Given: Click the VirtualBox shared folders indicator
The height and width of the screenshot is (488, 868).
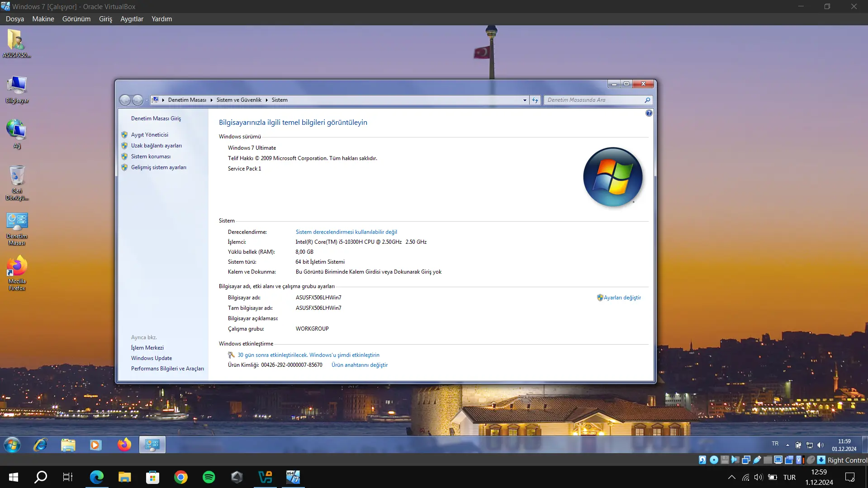Looking at the screenshot, I should coord(768,460).
